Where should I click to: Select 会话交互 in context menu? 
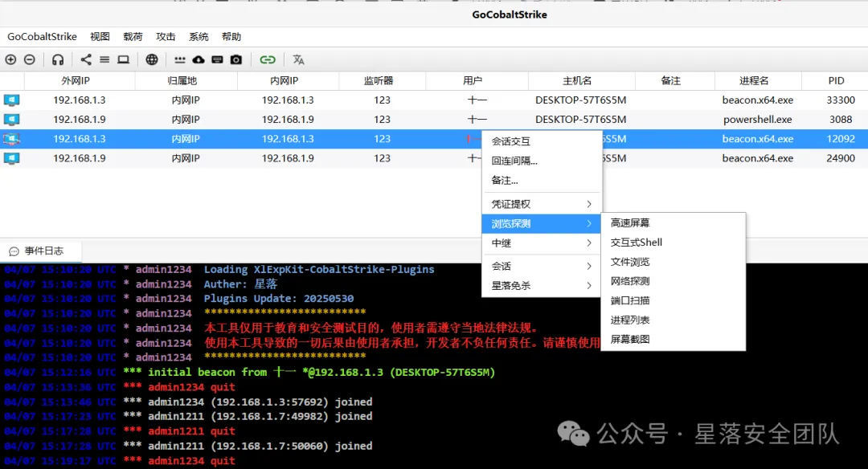click(542, 141)
